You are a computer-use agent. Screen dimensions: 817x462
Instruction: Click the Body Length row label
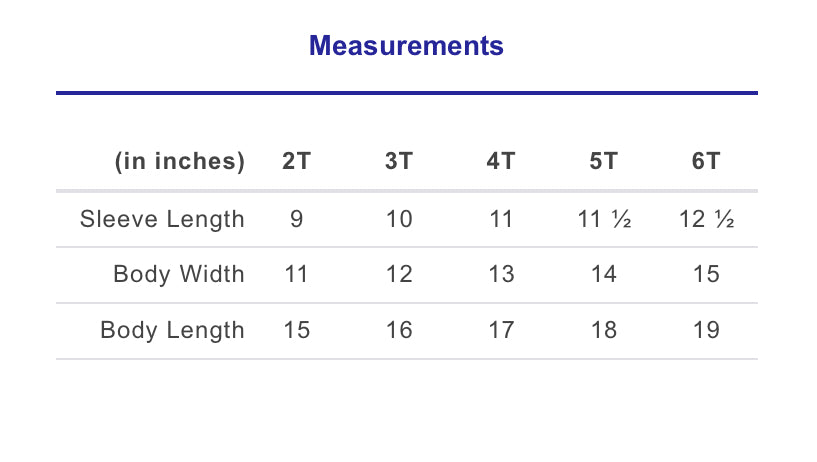point(172,331)
